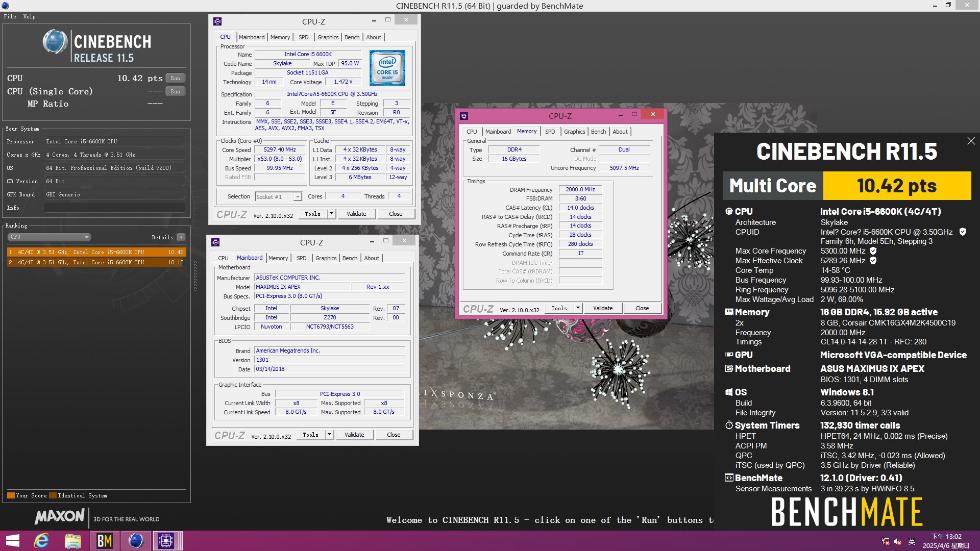The width and height of the screenshot is (980, 551).
Task: Click Tools button in Memory CPU-Z window
Action: pyautogui.click(x=559, y=308)
